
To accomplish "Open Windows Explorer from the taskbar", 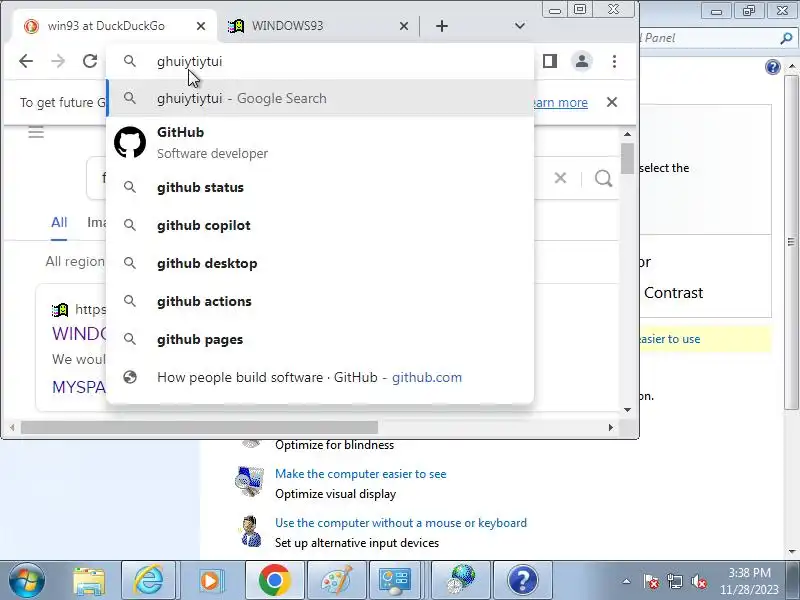I will coord(90,580).
